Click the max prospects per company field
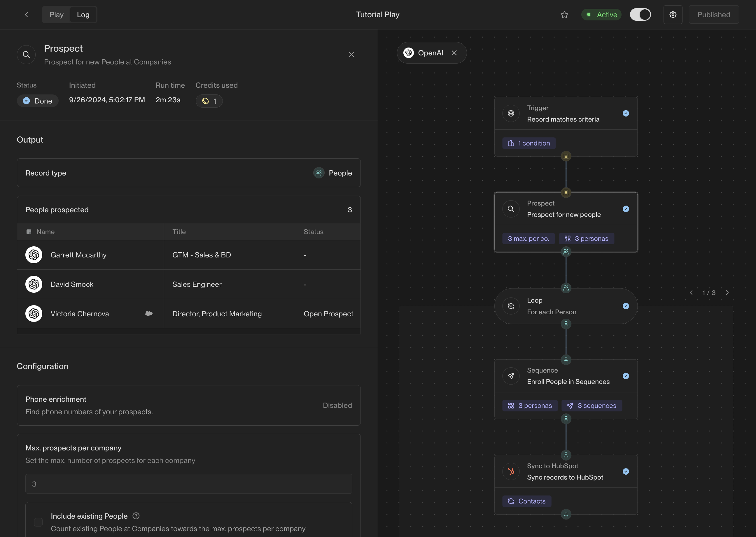756x537 pixels. click(189, 484)
